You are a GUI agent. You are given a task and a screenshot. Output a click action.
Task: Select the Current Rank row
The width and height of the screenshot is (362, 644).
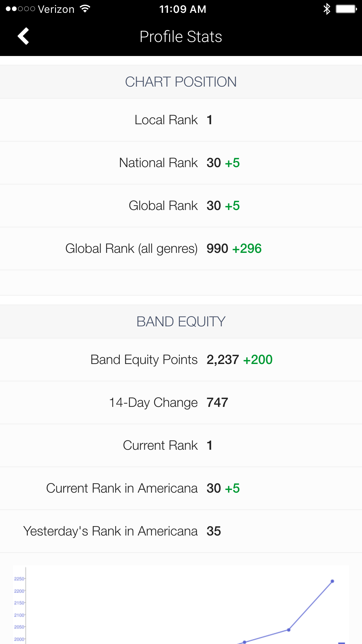[x=181, y=445]
